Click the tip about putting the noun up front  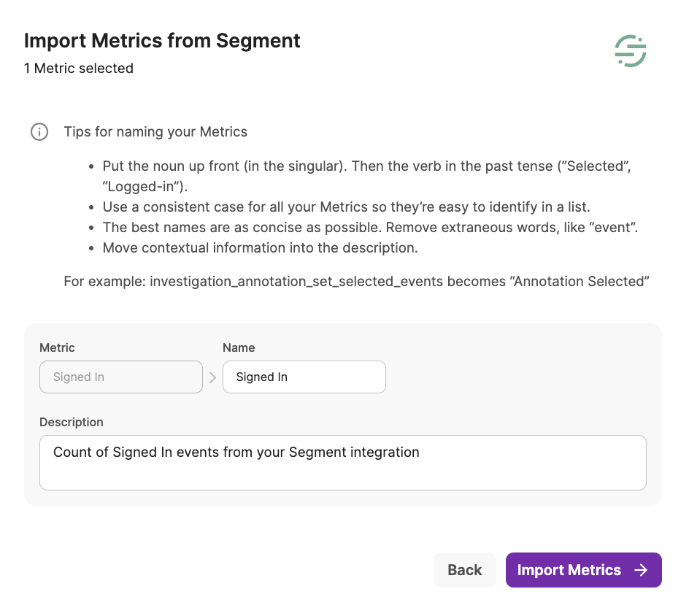click(x=366, y=176)
